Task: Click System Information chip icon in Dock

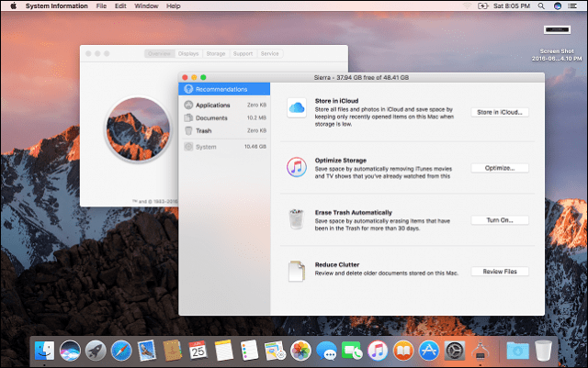Action: [x=480, y=351]
